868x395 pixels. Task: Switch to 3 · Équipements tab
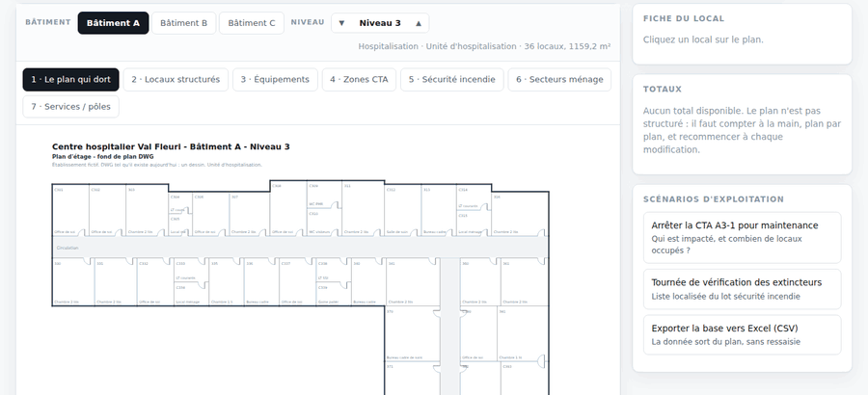(x=275, y=80)
